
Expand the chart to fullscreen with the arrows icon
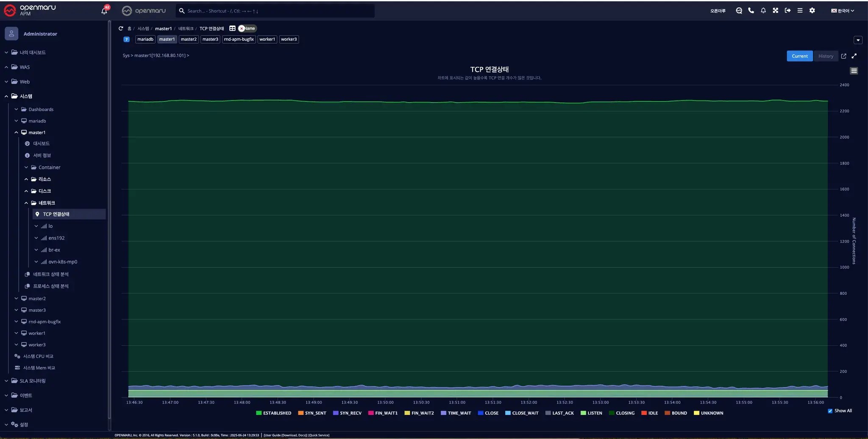pyautogui.click(x=854, y=56)
